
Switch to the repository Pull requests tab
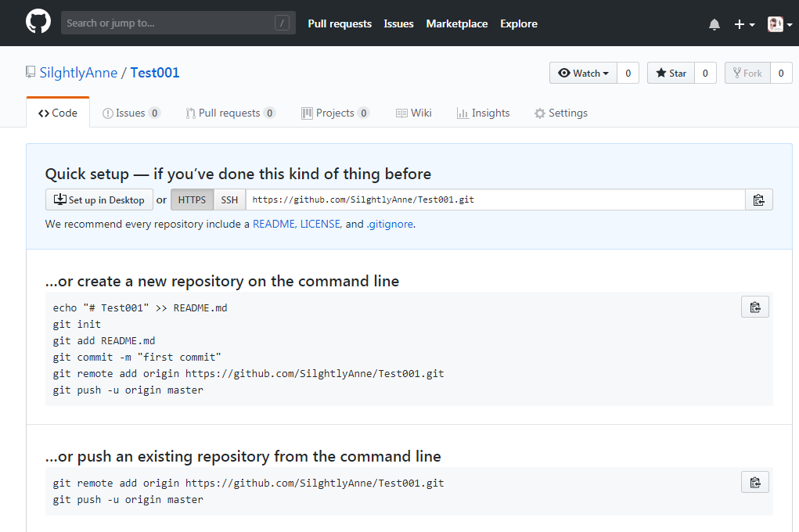pyautogui.click(x=230, y=113)
